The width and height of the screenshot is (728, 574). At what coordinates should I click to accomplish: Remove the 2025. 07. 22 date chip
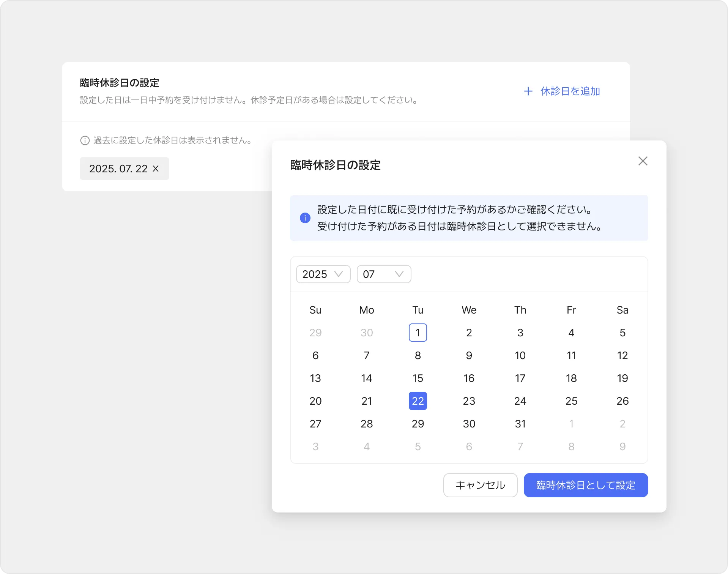(156, 169)
